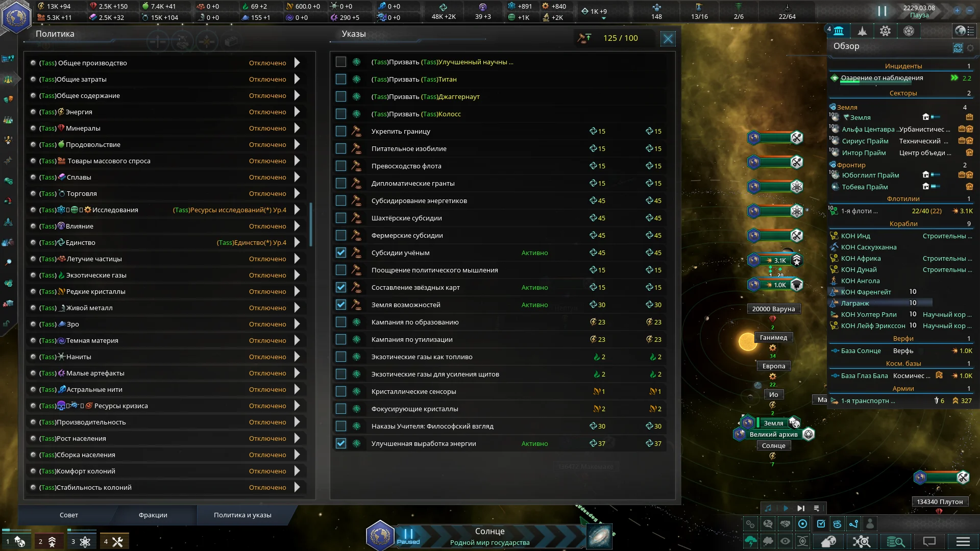Image resolution: width=980 pixels, height=551 pixels.
Task: Enable the Укрепить границу edict checkbox
Action: (341, 131)
